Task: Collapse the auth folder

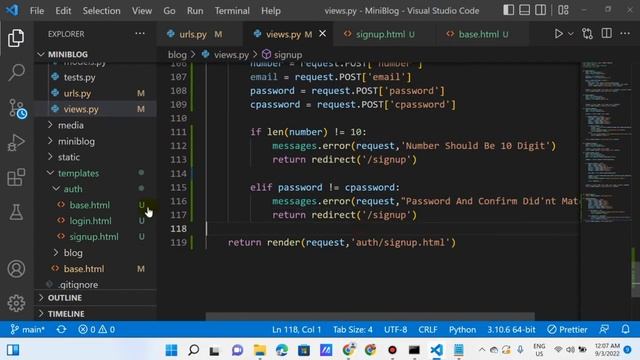Action: coord(96,189)
